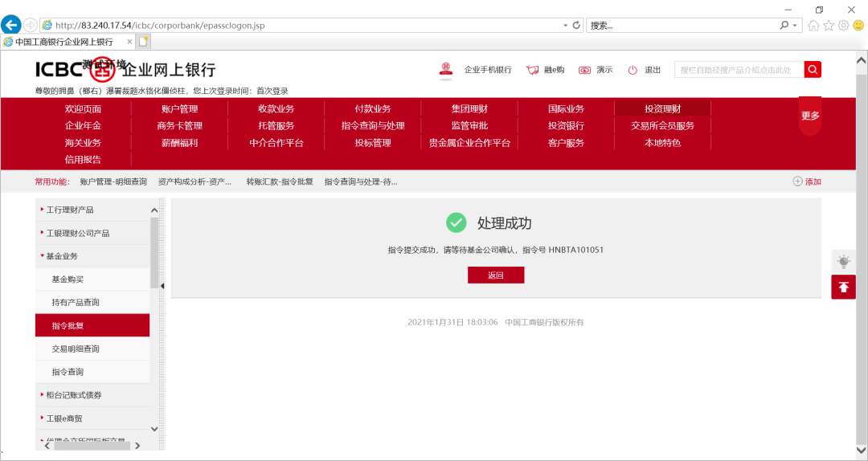Click the 退出 logout power icon
The width and height of the screenshot is (868, 461).
[633, 70]
